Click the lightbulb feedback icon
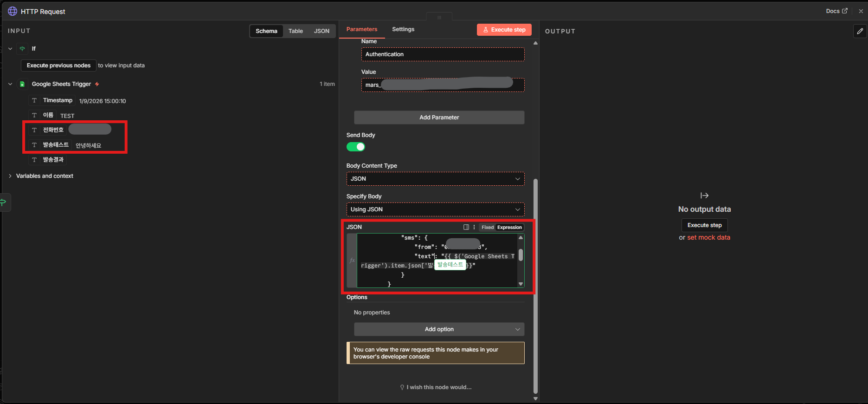The image size is (868, 404). click(x=402, y=387)
